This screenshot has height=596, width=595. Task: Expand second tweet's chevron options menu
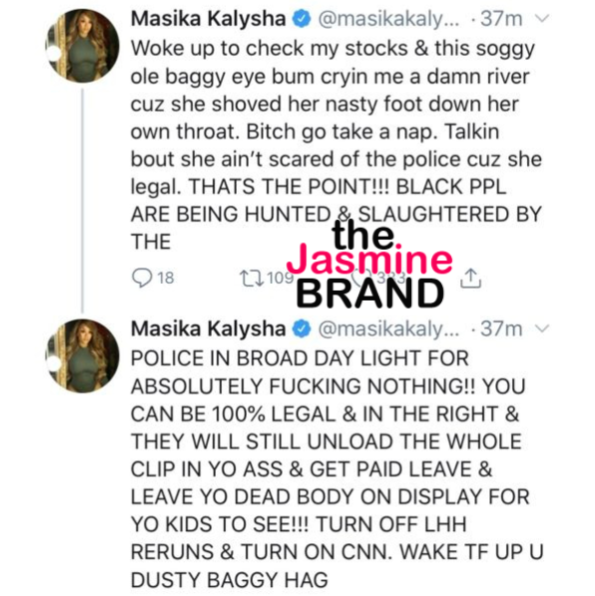pyautogui.click(x=544, y=328)
